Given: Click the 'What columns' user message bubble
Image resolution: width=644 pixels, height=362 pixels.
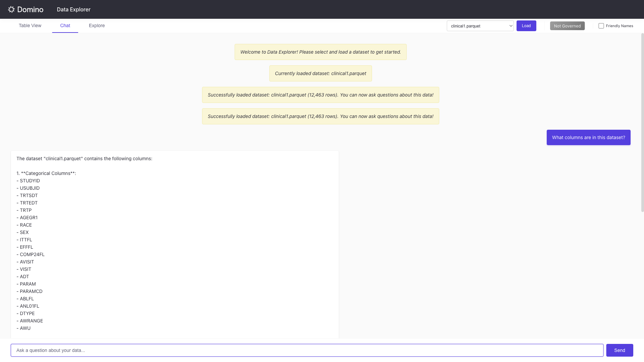Looking at the screenshot, I should click(588, 137).
